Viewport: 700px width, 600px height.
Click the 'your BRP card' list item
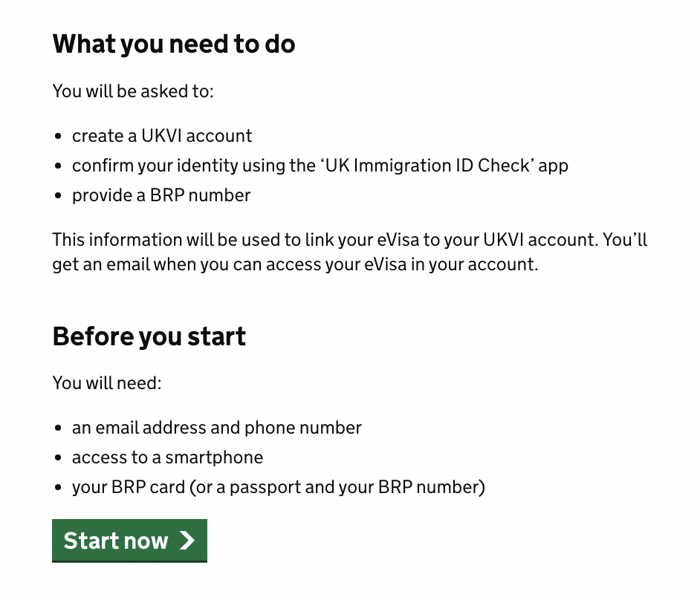point(279,487)
